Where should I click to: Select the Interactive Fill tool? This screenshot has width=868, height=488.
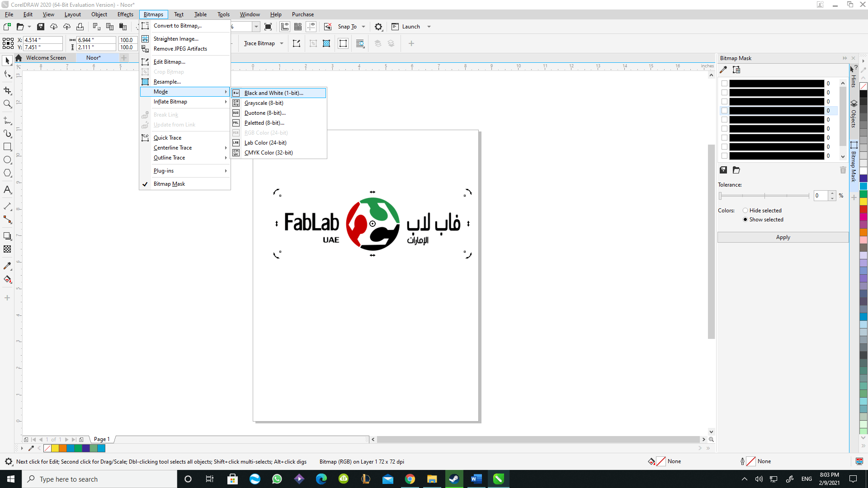click(7, 279)
